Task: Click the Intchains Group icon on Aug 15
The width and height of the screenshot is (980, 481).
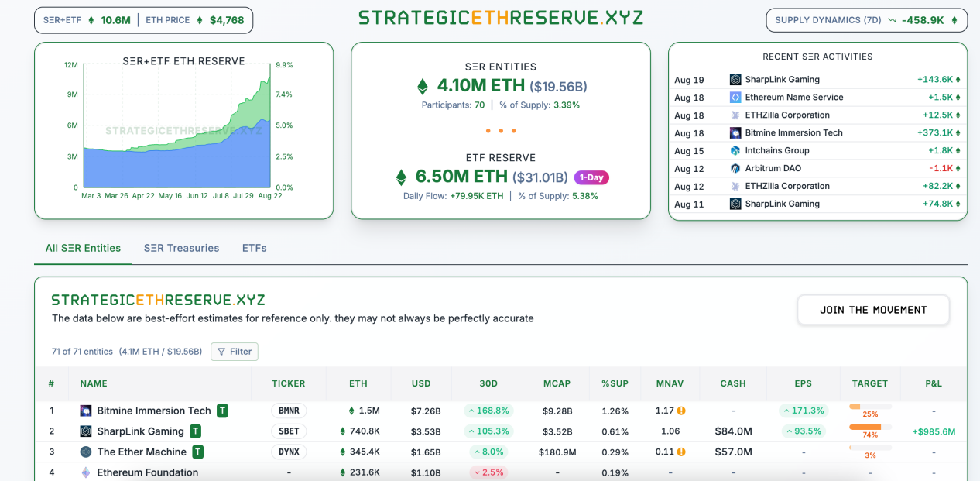Action: point(732,150)
